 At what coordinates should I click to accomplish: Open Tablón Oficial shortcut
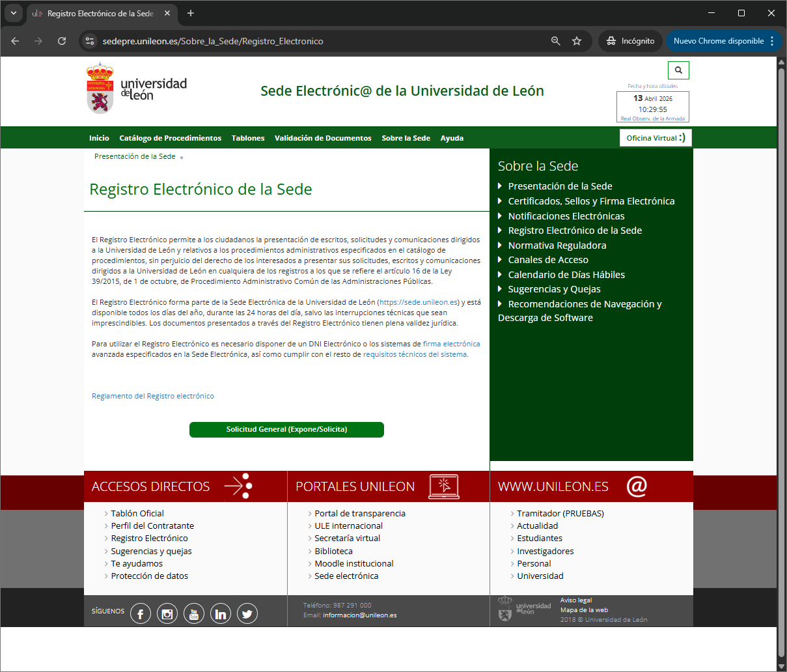[137, 513]
